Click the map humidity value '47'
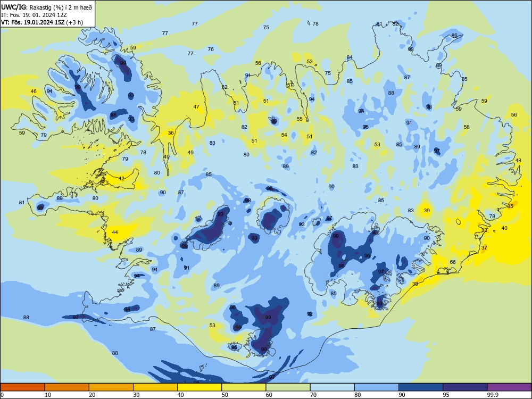The width and height of the screenshot is (532, 399). [196, 106]
